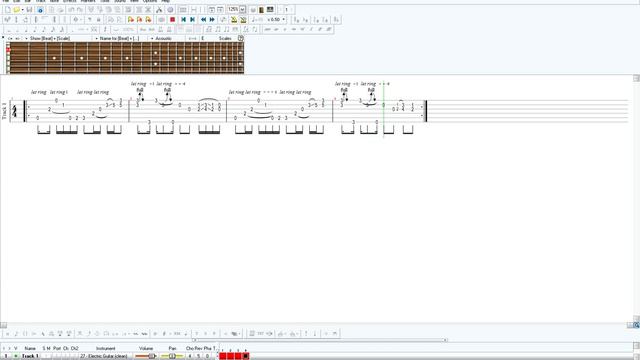Open the Track menu
The width and height of the screenshot is (640, 360).
[40, 1]
